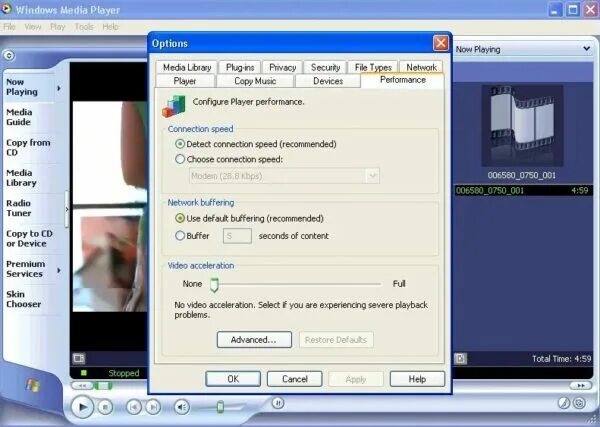Click the Cancel button

pos(295,379)
